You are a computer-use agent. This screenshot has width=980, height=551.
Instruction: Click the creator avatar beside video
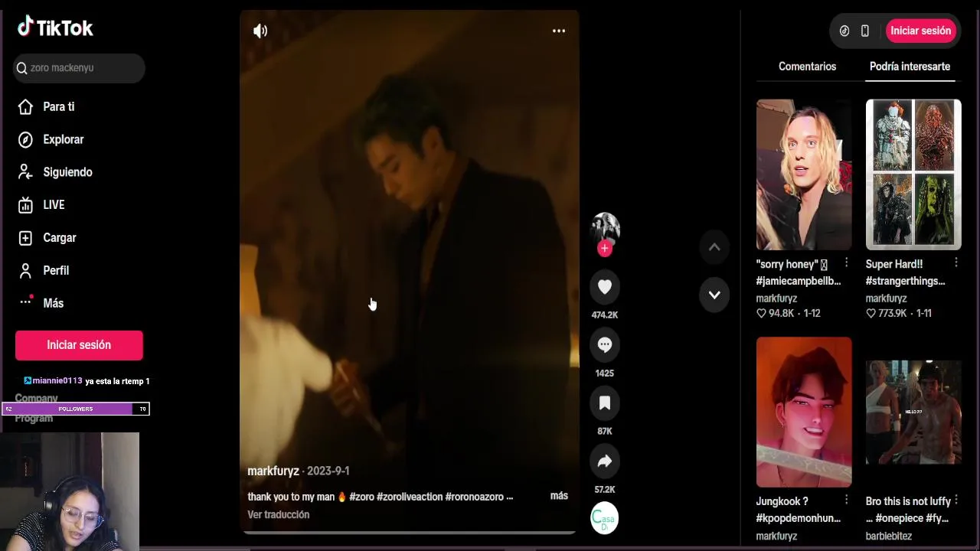click(x=605, y=228)
